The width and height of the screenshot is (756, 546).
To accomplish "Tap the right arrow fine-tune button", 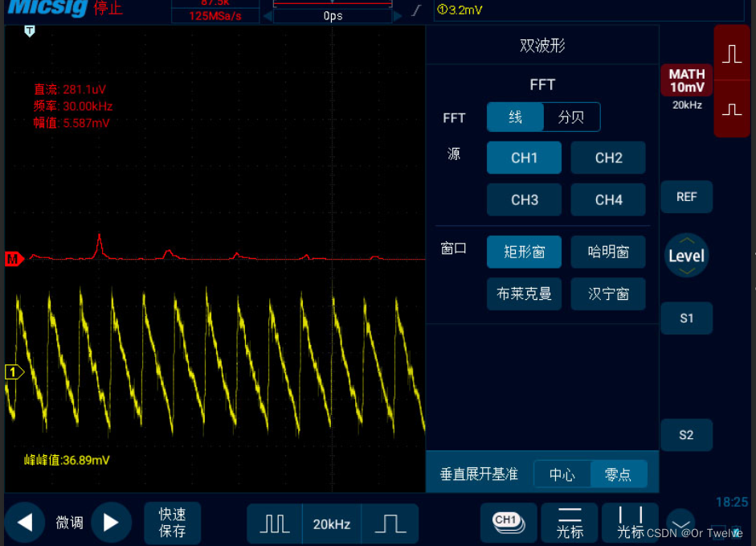I will click(x=111, y=523).
